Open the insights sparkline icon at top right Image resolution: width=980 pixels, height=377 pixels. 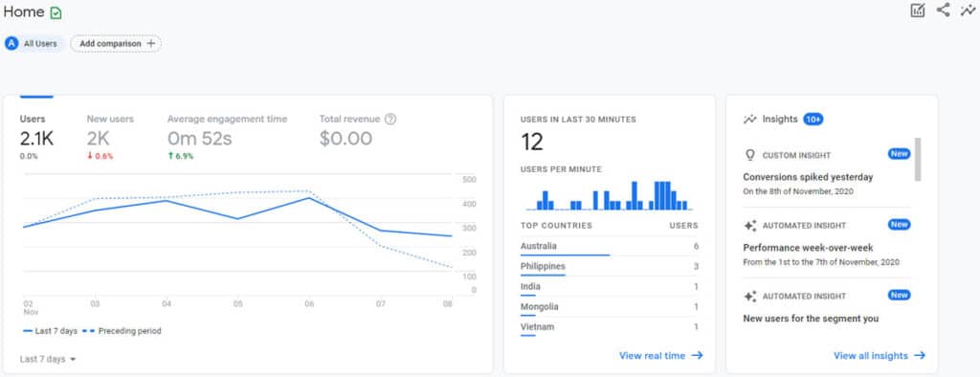tap(968, 10)
